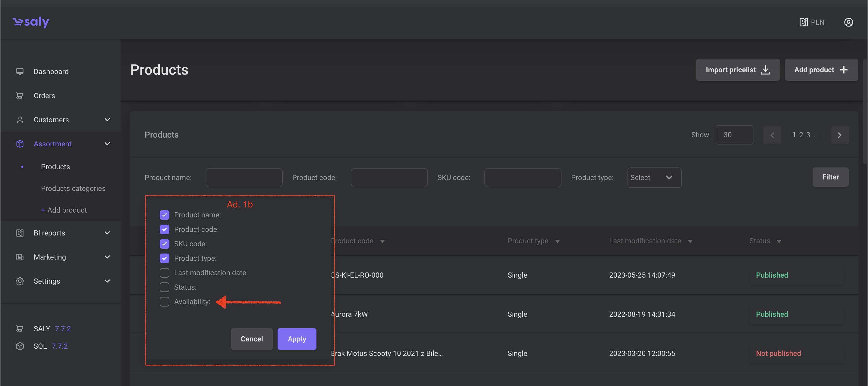The image size is (868, 386).
Task: Click the Import pricelist button
Action: pyautogui.click(x=737, y=70)
